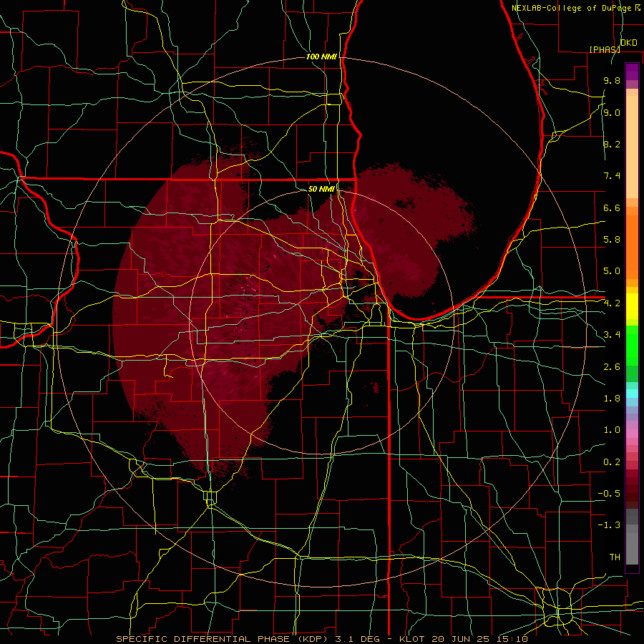Pick the yellow legend color band
This screenshot has width=644, height=644.
point(632,306)
